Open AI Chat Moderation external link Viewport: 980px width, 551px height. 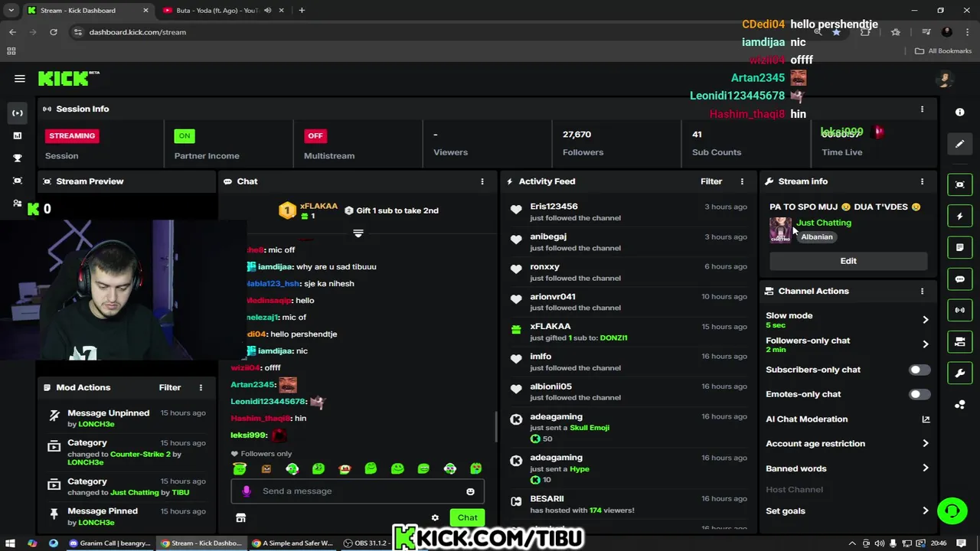(926, 419)
